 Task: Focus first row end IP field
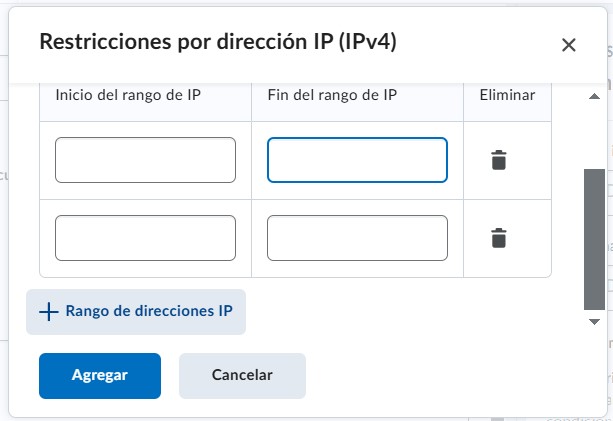pos(357,160)
